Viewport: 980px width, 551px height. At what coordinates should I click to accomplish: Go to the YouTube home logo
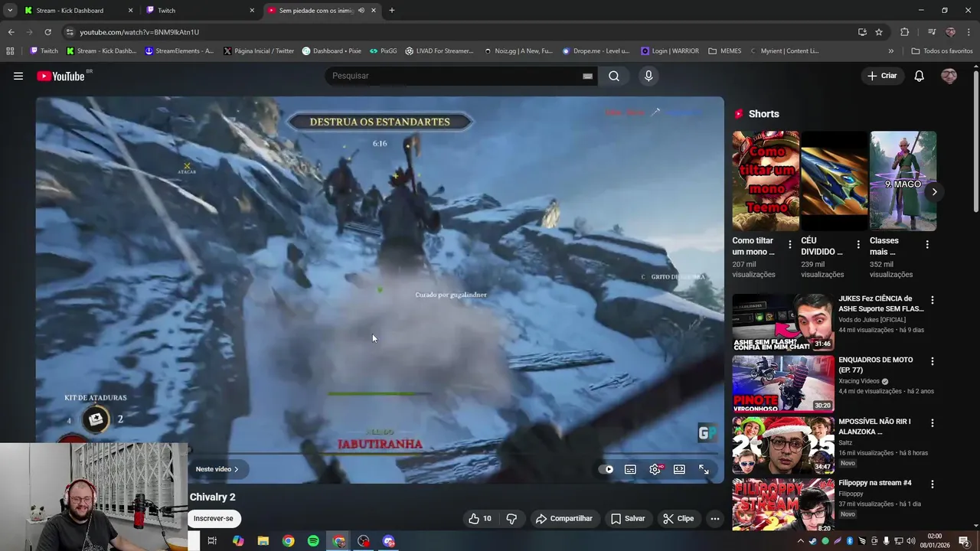click(x=60, y=76)
